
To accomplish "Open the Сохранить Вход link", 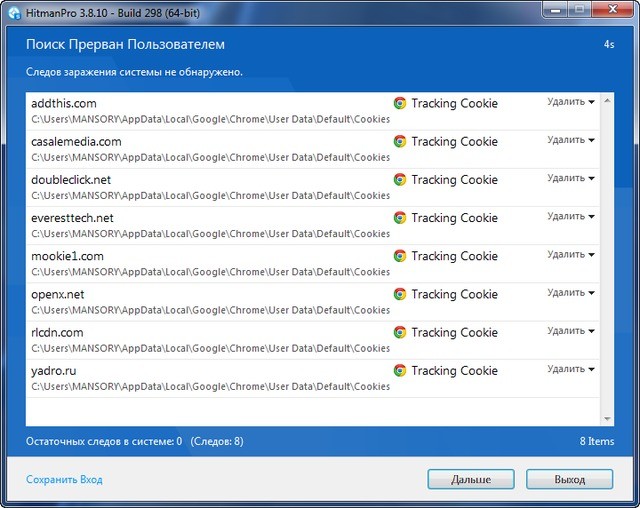I will [x=64, y=479].
